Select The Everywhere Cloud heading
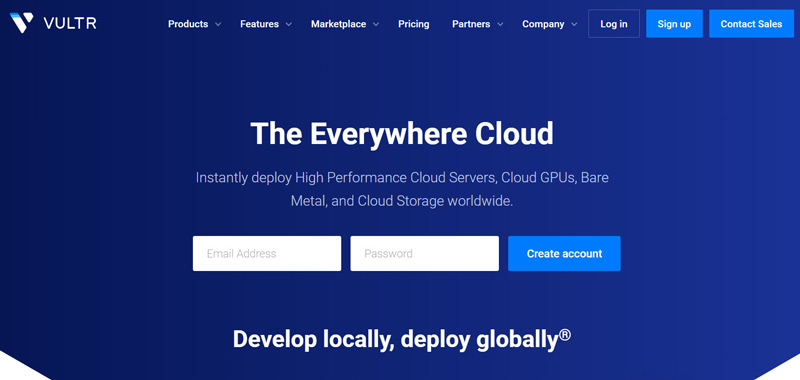This screenshot has height=380, width=800. pyautogui.click(x=402, y=133)
